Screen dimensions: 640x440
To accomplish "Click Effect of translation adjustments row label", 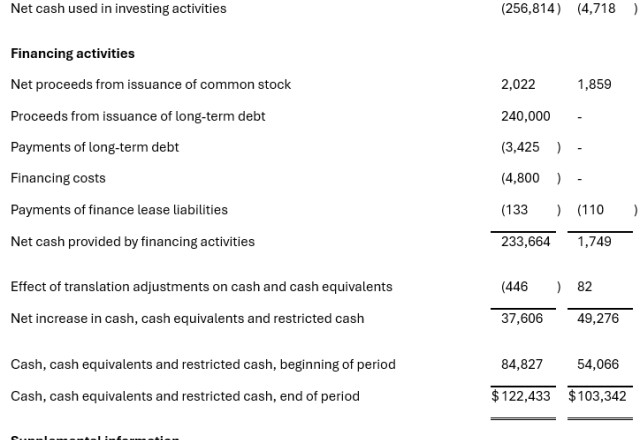I will tap(202, 287).
